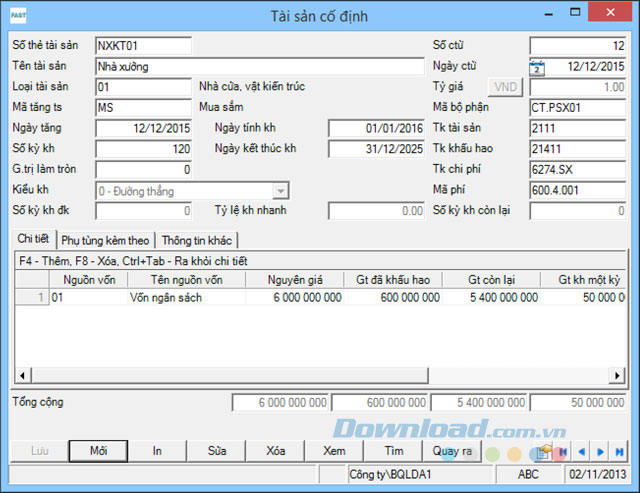Screen dimensions: 640x493
Task: Click the Mã bộ phận field CT.PSX01
Action: click(x=578, y=108)
